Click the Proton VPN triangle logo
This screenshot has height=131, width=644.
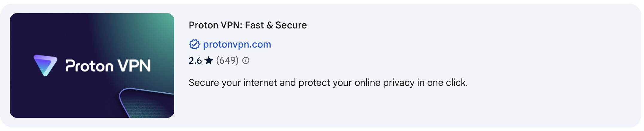point(45,65)
